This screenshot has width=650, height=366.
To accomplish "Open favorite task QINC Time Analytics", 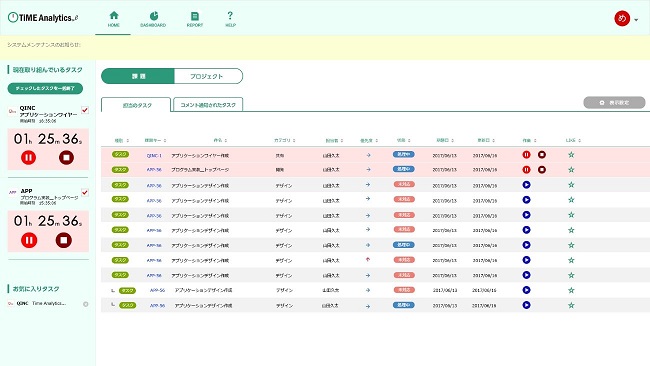I will point(41,303).
